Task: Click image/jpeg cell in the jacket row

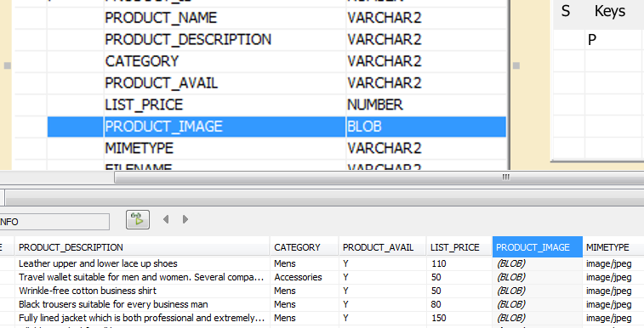Action: click(x=613, y=318)
